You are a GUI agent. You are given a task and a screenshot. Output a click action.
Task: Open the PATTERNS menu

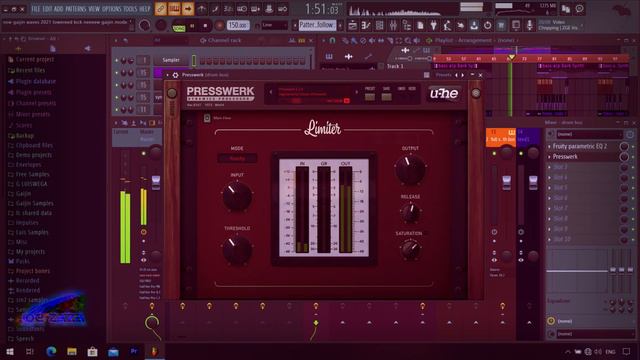click(x=76, y=9)
